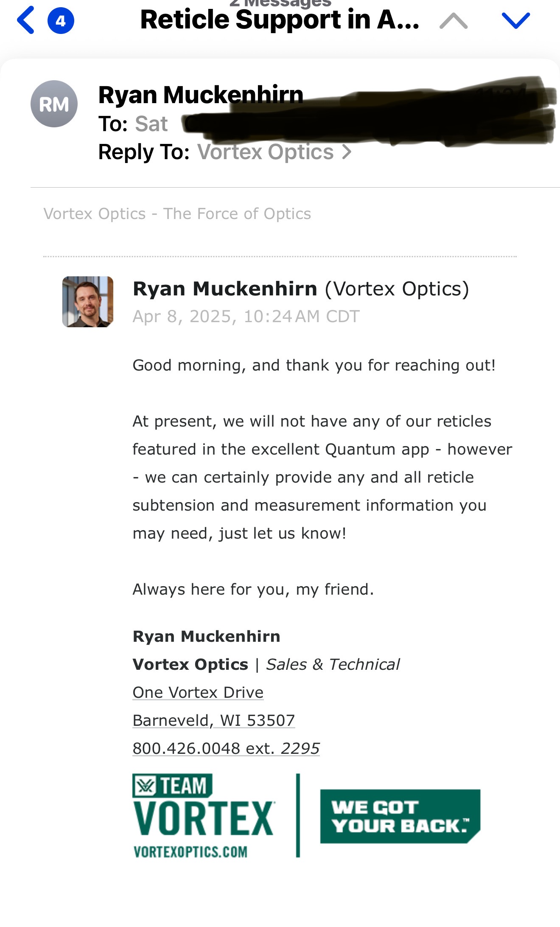This screenshot has width=560, height=927.
Task: Open Ryan Muckenhirn's profile photo
Action: [88, 302]
